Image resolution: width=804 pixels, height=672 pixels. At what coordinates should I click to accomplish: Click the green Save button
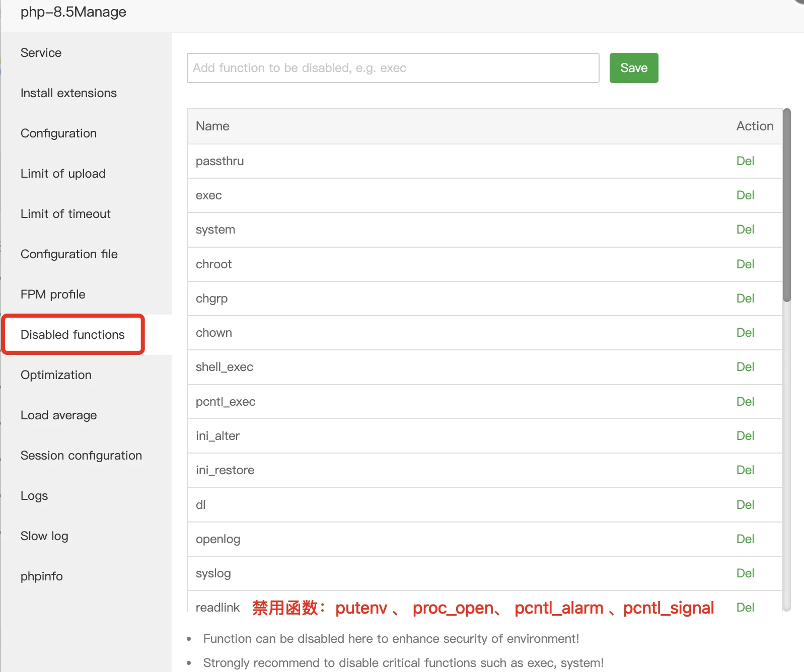coord(633,68)
